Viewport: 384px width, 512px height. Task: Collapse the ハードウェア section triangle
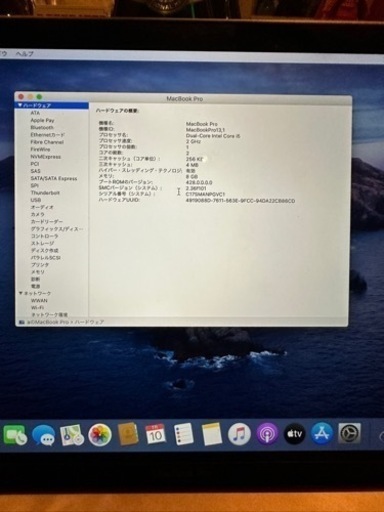pos(20,105)
